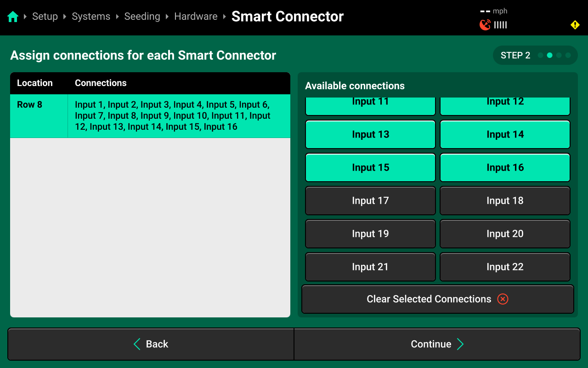Screen dimensions: 588x368
Task: Return to Seeding breadcrumb level
Action: point(142,17)
